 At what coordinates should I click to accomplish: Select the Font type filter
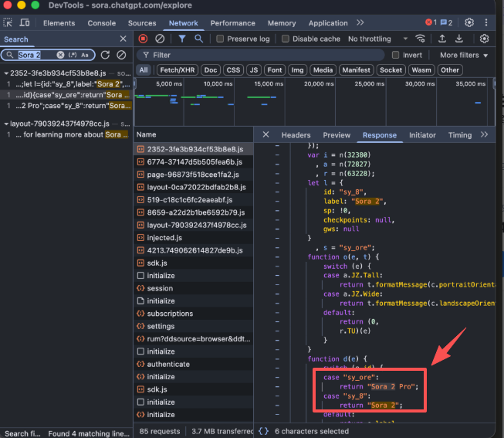[274, 70]
